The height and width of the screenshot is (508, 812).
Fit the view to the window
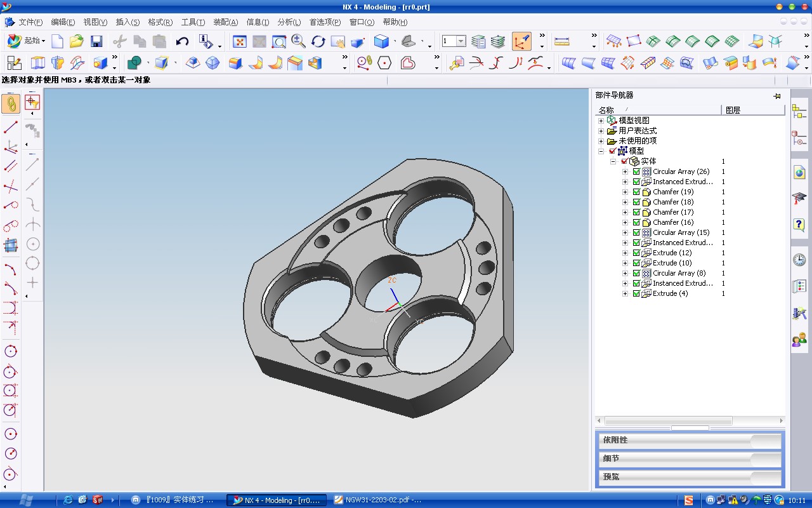240,42
